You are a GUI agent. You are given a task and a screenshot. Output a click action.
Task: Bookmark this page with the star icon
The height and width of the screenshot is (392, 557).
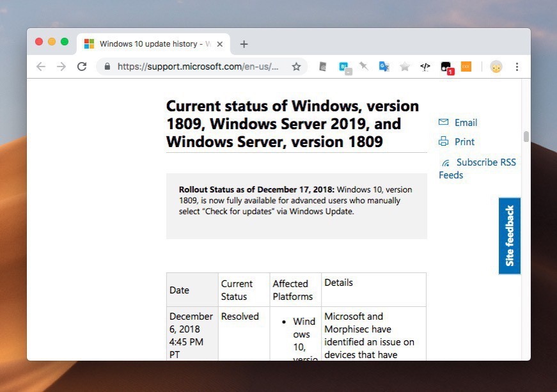[x=296, y=67]
